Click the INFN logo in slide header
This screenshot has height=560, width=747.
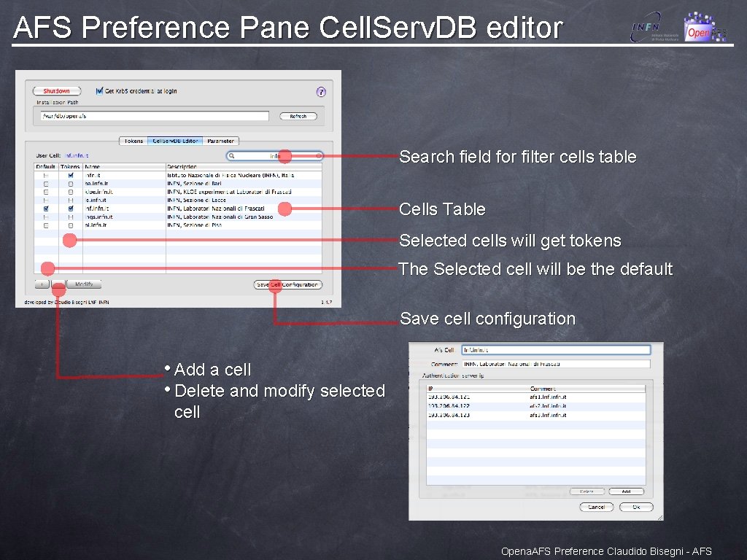(x=654, y=28)
